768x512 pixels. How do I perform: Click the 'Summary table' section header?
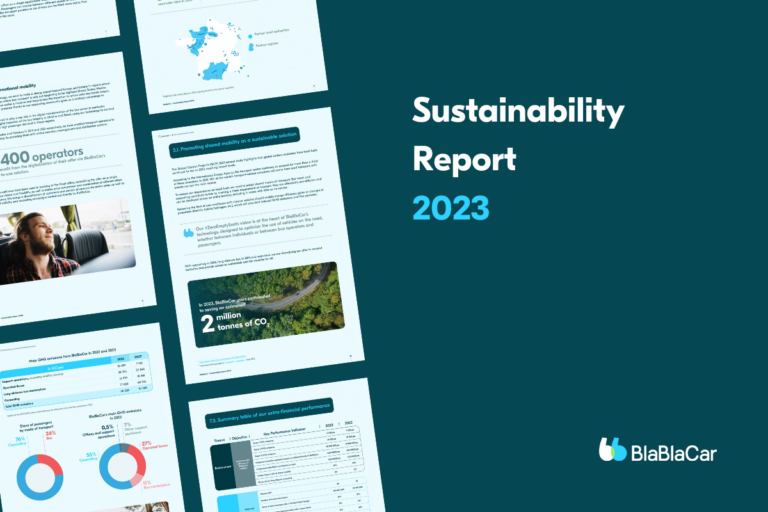click(269, 413)
